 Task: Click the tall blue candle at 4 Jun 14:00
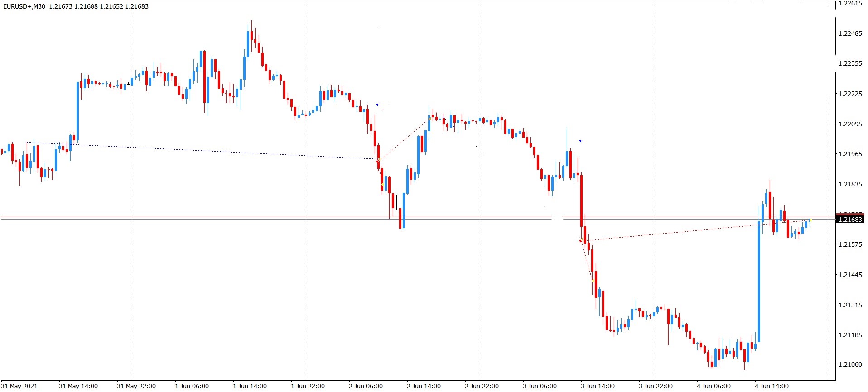pos(759,282)
